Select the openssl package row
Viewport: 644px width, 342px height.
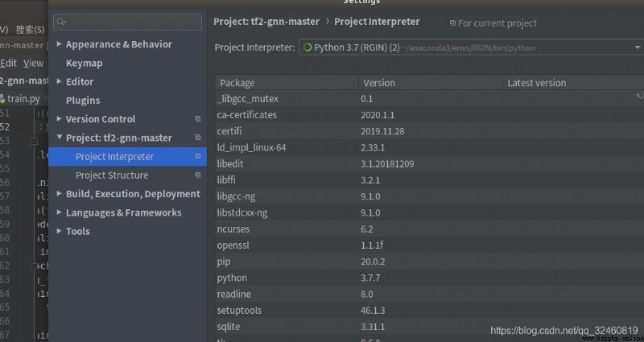pos(429,245)
